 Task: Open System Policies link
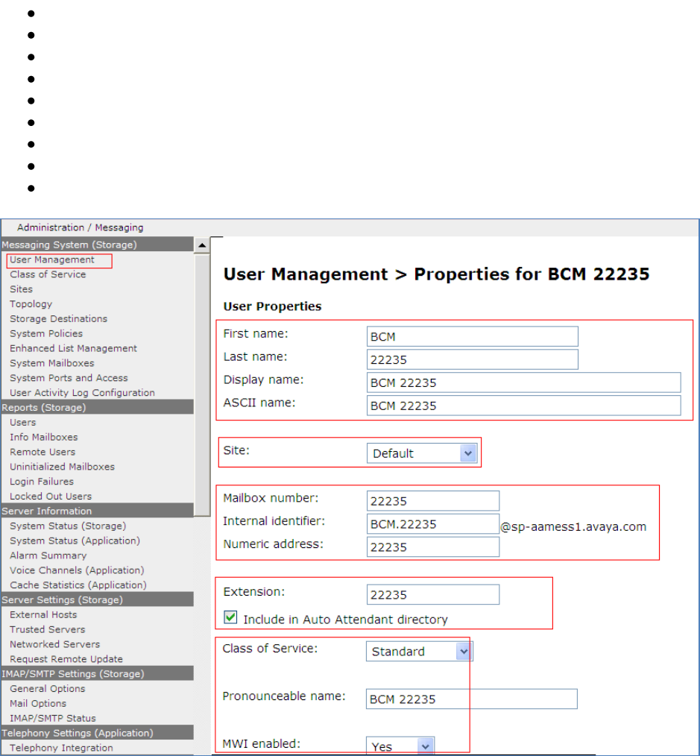pyautogui.click(x=46, y=334)
